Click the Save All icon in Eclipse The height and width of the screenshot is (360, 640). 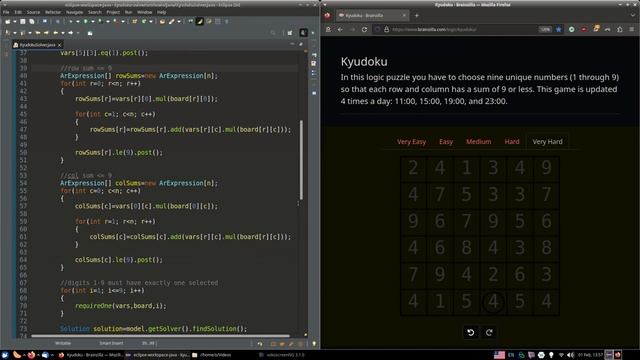click(32, 21)
